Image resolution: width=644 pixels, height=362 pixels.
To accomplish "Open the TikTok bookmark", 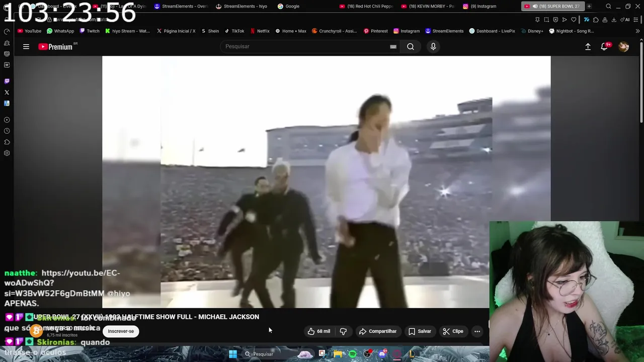I will pos(234,31).
